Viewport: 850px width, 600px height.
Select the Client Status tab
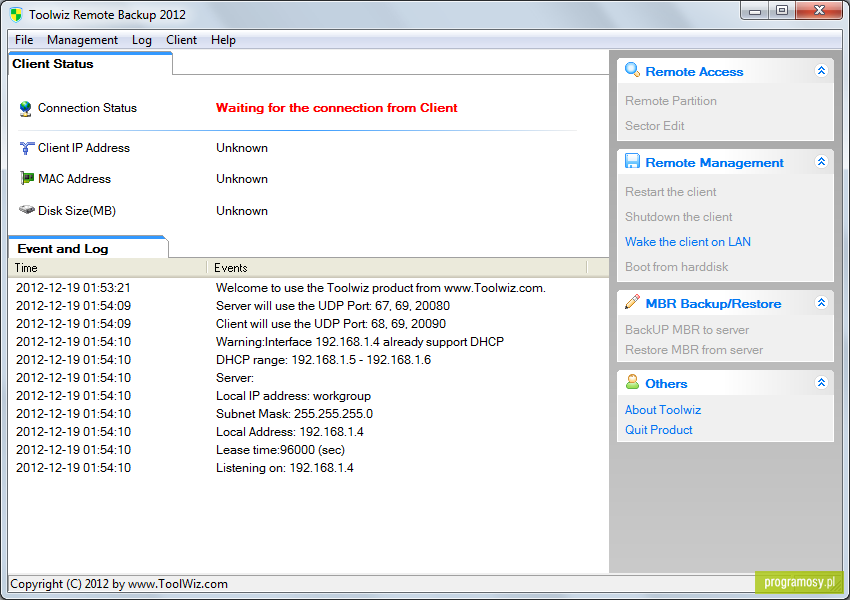click(x=91, y=64)
